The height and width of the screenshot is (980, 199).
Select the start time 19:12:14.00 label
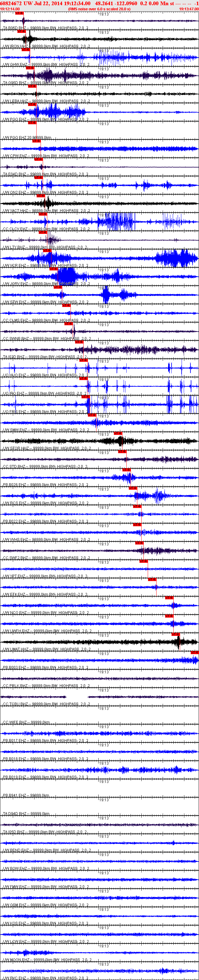(x=10, y=9)
